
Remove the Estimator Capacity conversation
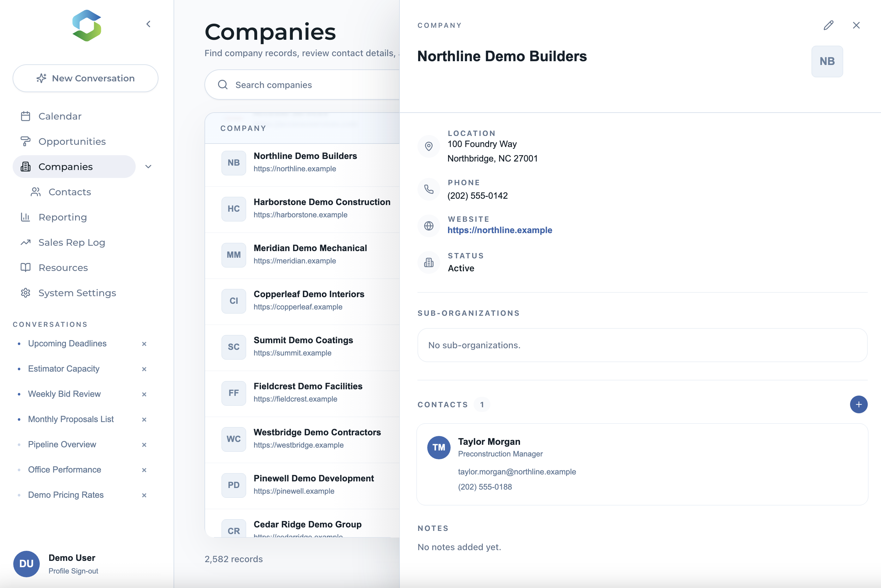tap(144, 369)
